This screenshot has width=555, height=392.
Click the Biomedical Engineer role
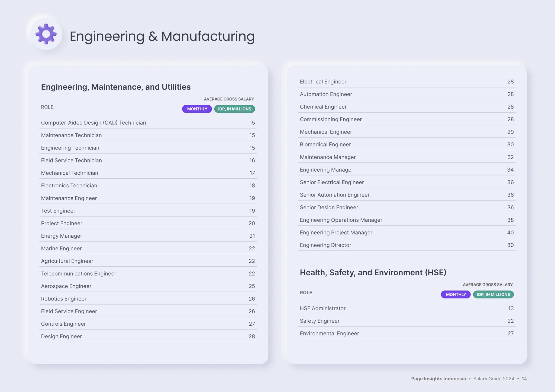point(325,145)
